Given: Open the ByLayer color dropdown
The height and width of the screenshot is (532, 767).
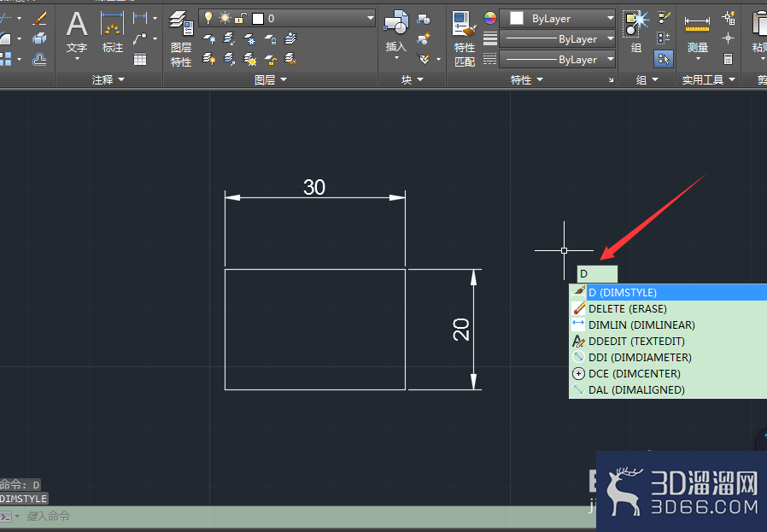Looking at the screenshot, I should [558, 19].
